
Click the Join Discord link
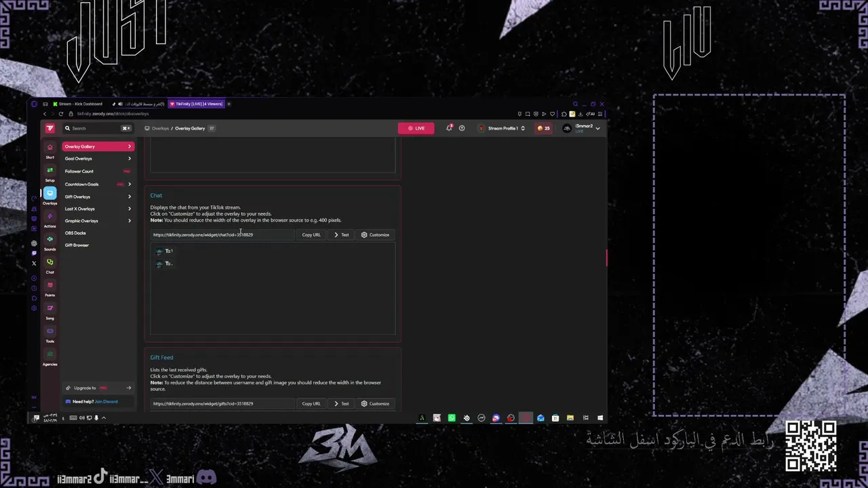tap(106, 401)
